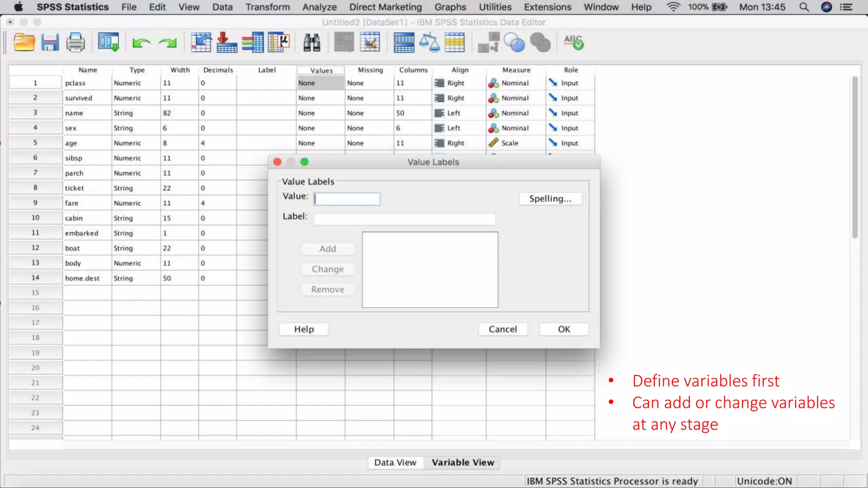
Task: Click into the Label text field
Action: [x=404, y=219]
